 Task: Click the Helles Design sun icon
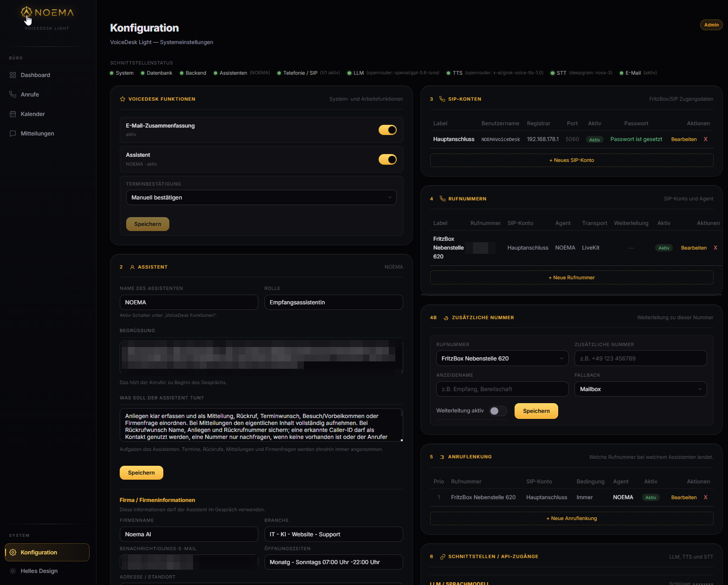13,571
